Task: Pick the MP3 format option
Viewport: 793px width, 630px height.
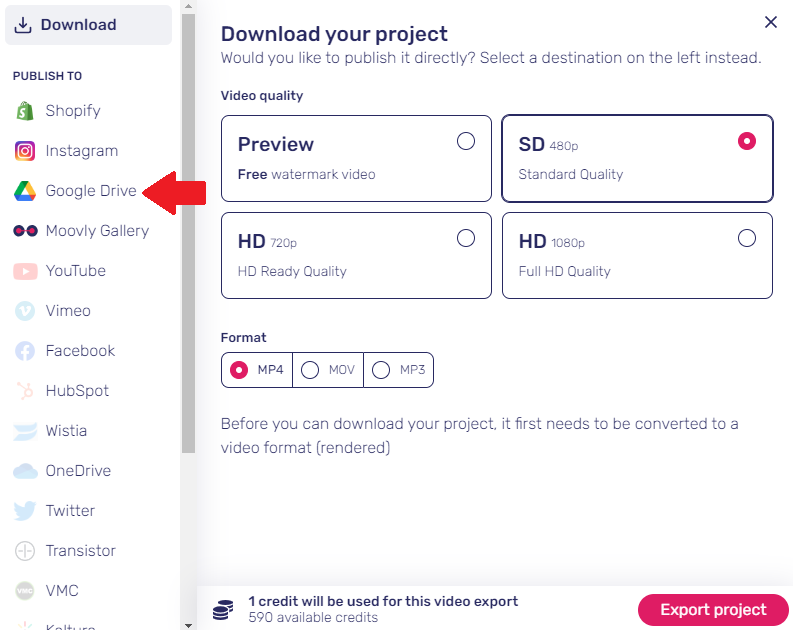Action: [x=398, y=370]
